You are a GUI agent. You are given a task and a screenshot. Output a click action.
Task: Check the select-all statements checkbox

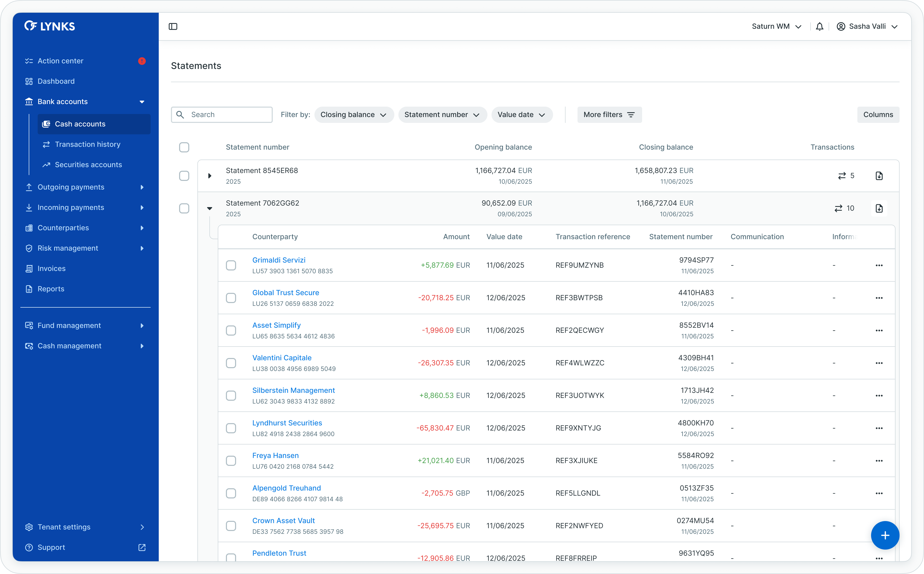pos(184,147)
